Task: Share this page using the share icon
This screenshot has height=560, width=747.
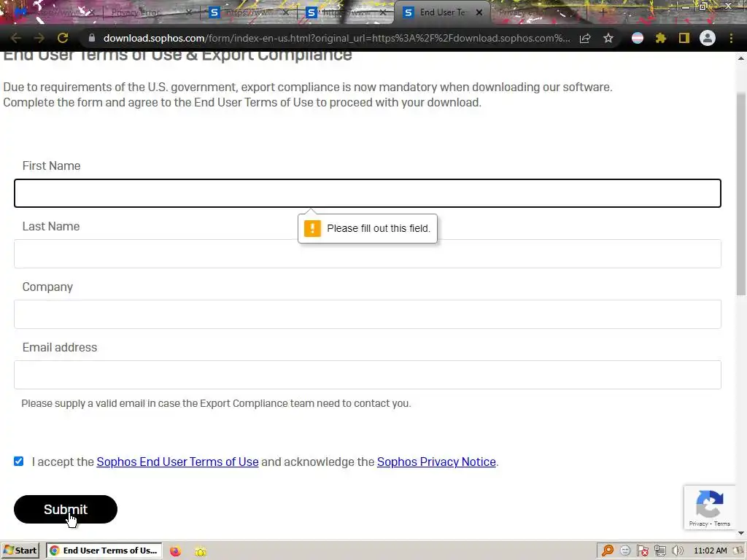Action: tap(585, 38)
